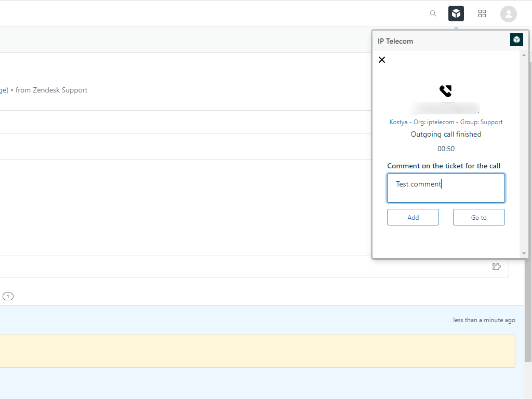
Task: Click the panel scrollbar down arrow
Action: pyautogui.click(x=524, y=254)
